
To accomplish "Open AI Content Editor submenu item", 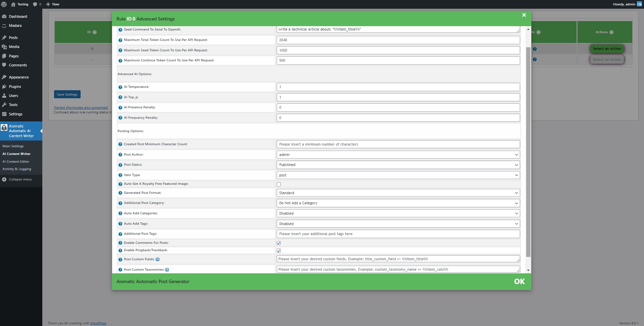I will tap(16, 162).
